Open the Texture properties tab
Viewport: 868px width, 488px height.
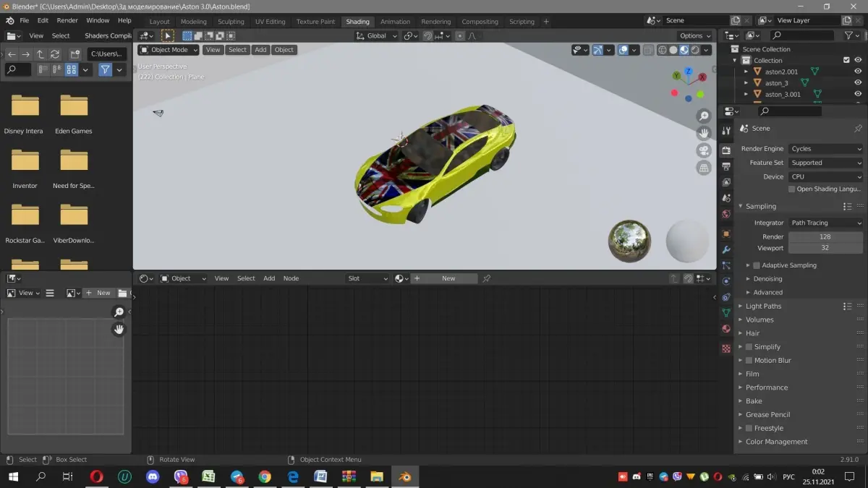[x=726, y=348]
